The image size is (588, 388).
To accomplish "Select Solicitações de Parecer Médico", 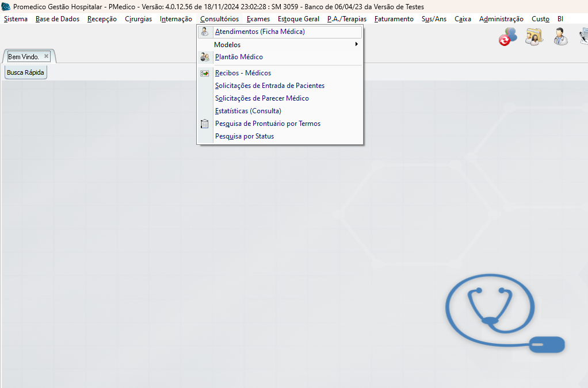I will point(261,99).
